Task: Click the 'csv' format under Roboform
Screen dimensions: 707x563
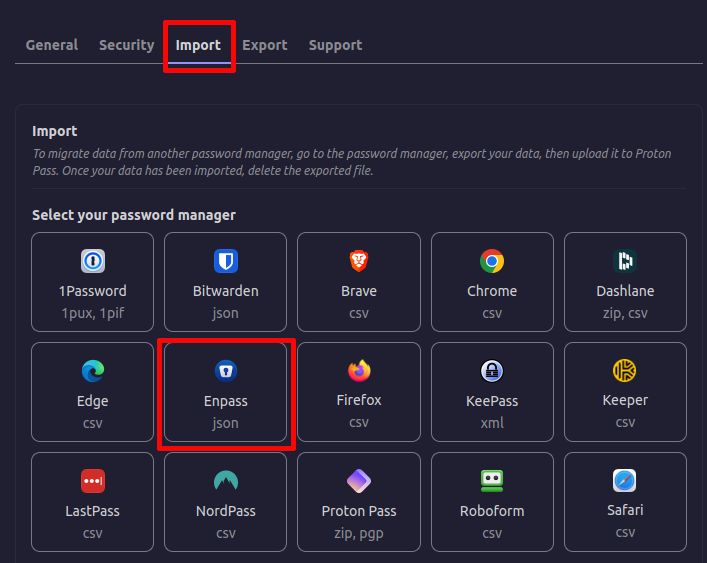Action: (492, 533)
